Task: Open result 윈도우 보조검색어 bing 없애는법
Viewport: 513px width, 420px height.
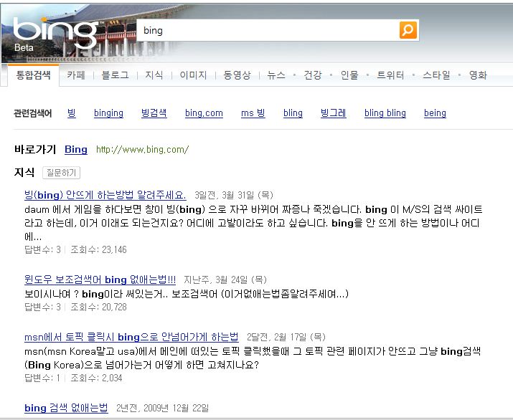Action: pos(100,280)
